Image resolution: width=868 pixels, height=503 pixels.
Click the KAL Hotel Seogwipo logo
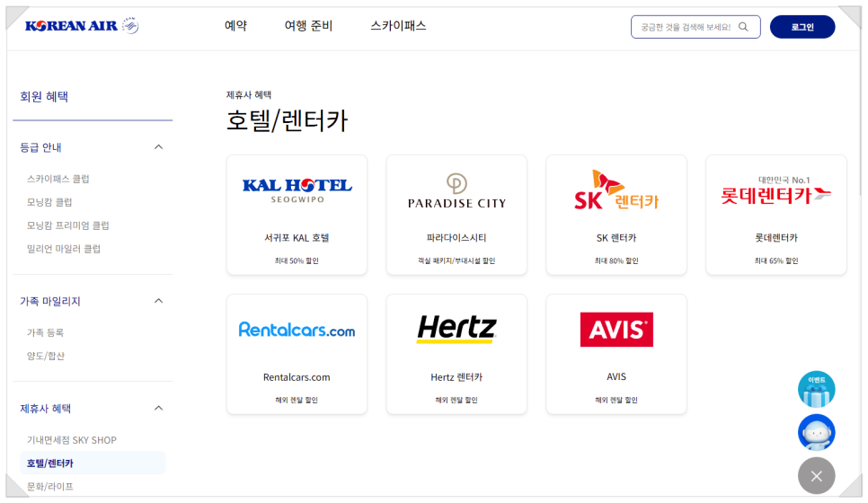click(297, 190)
